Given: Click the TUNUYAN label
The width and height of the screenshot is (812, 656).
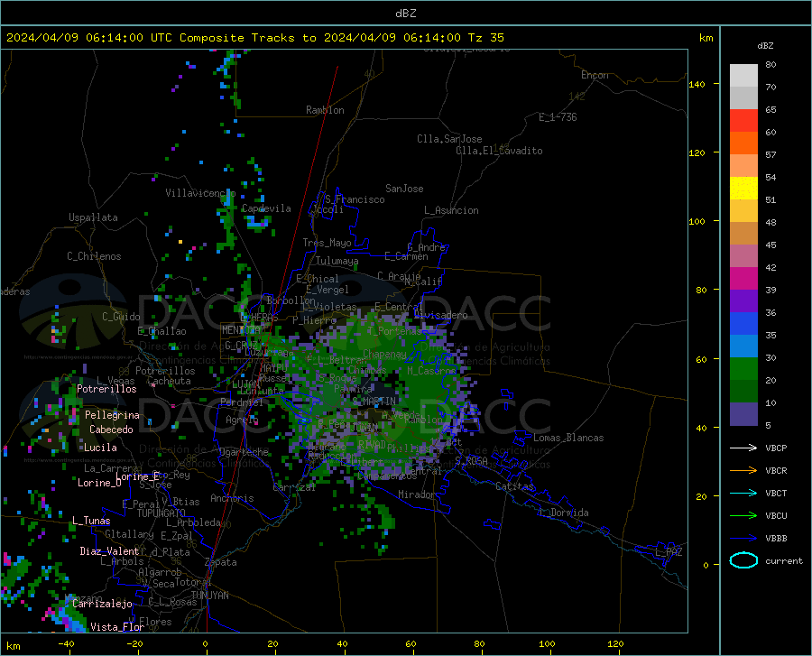Looking at the screenshot, I should (209, 596).
